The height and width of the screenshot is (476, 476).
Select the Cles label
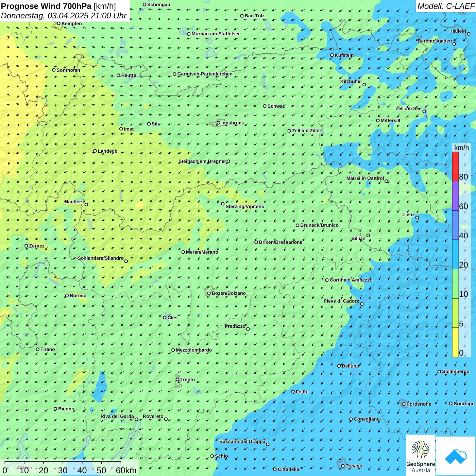coord(172,318)
